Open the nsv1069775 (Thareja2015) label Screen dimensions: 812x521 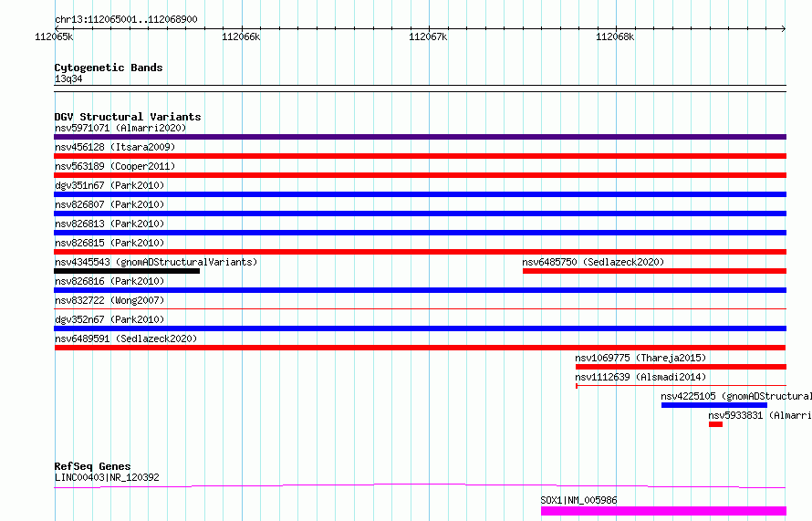pyautogui.click(x=640, y=358)
